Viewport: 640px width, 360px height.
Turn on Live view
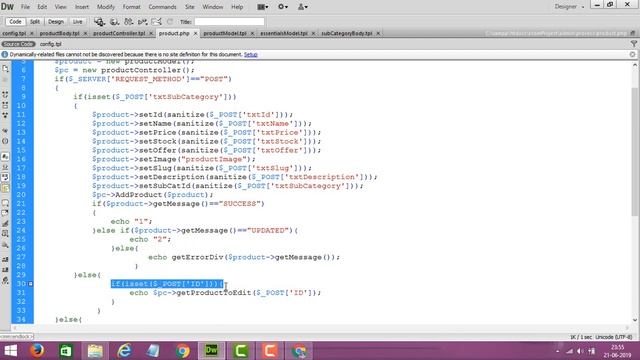(78, 22)
